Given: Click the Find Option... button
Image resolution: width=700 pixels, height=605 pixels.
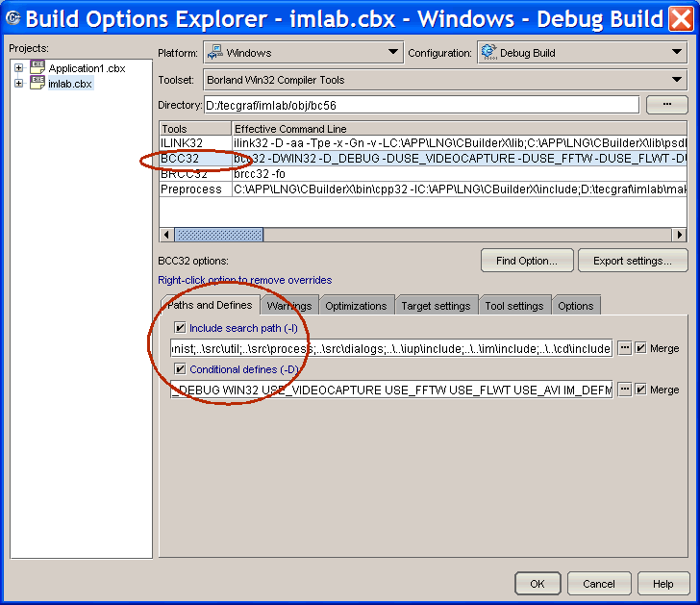Looking at the screenshot, I should (x=527, y=261).
